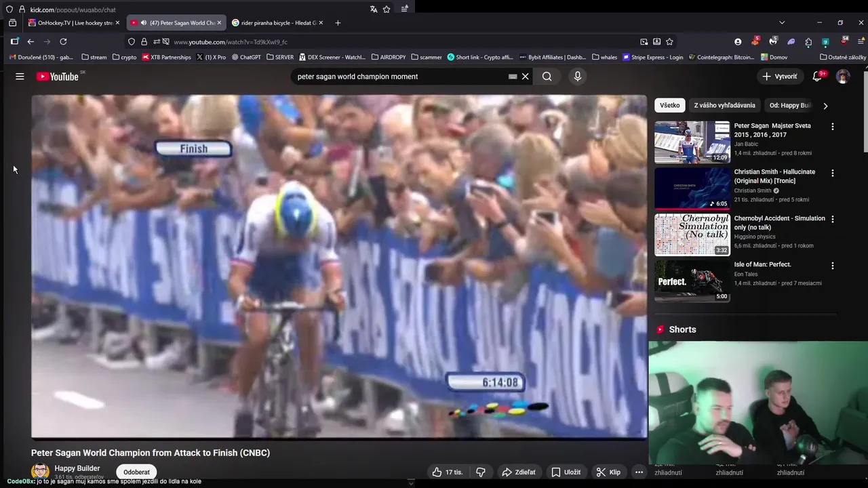The width and height of the screenshot is (868, 488).
Task: Open the Vytvoriť create button
Action: pyautogui.click(x=780, y=77)
